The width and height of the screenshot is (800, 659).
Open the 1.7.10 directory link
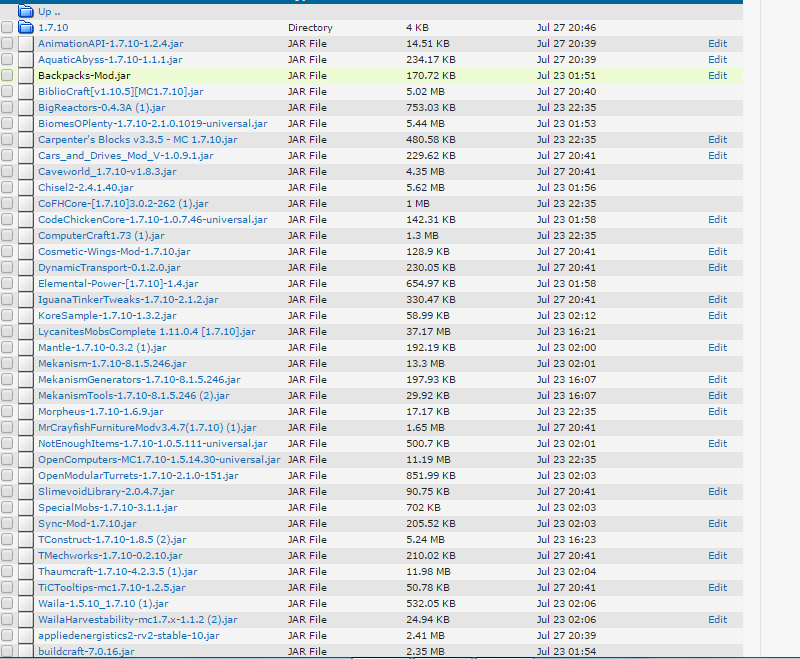coord(53,28)
